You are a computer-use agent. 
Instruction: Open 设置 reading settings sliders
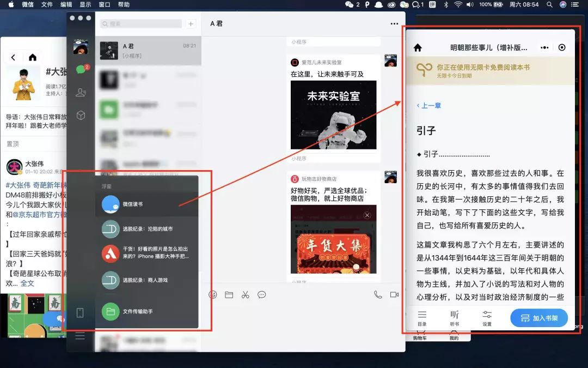coord(486,317)
